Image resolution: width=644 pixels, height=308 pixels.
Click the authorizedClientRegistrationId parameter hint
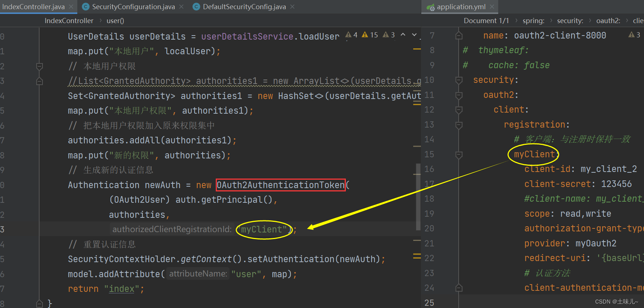click(x=172, y=230)
